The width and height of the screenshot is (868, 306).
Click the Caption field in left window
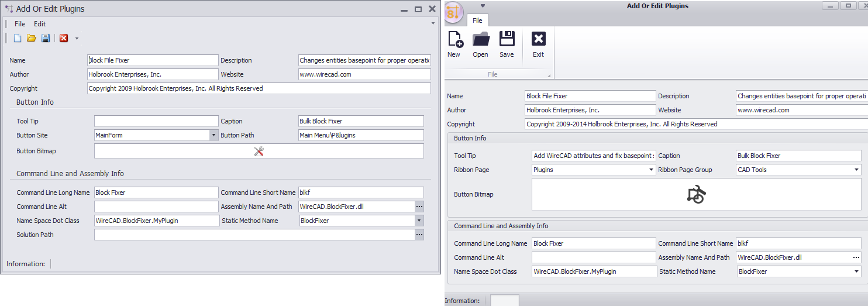[361, 121]
